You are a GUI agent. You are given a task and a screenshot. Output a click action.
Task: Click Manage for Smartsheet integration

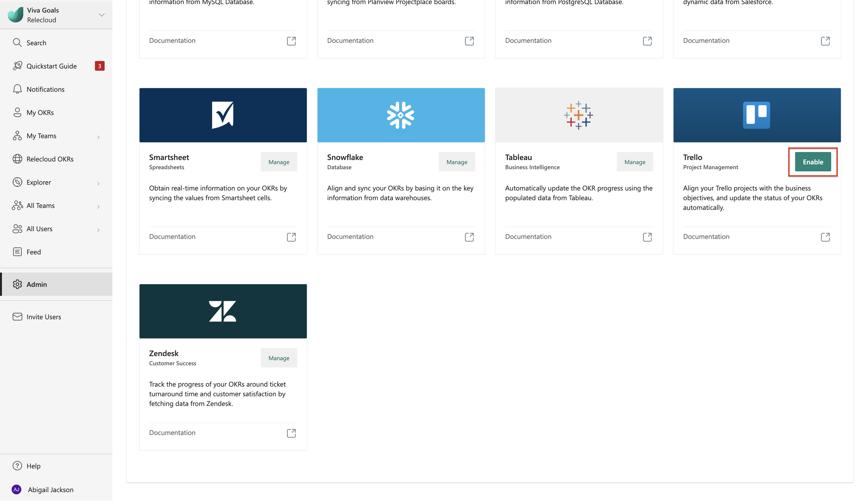coord(279,161)
